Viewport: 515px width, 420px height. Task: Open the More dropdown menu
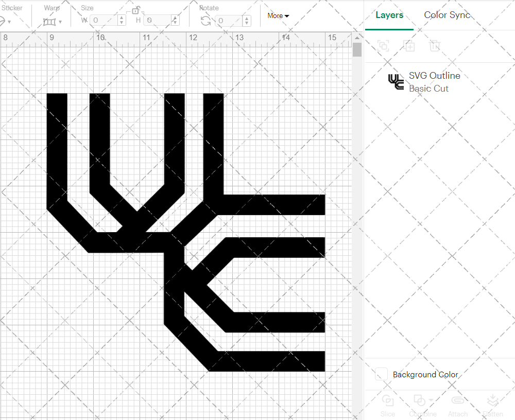coord(278,16)
